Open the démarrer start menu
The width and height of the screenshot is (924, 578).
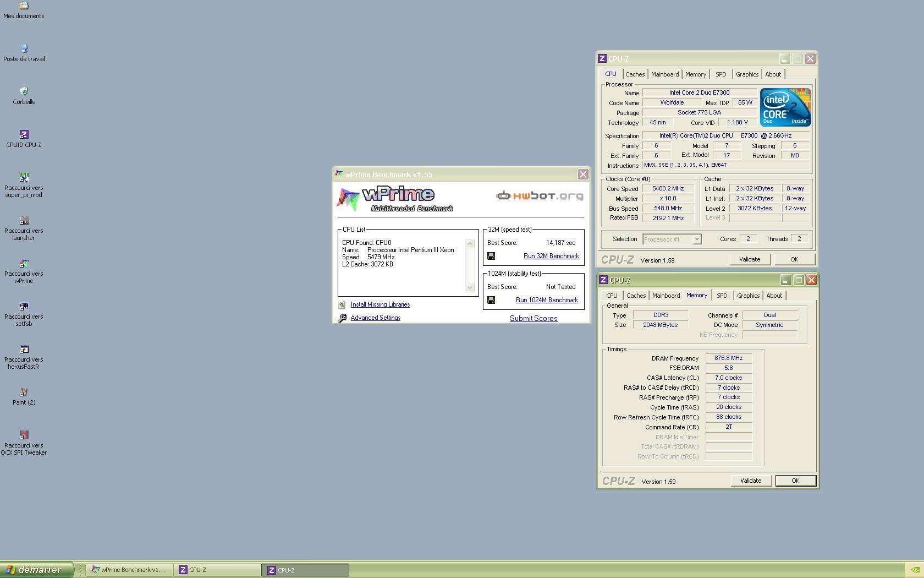pyautogui.click(x=36, y=570)
